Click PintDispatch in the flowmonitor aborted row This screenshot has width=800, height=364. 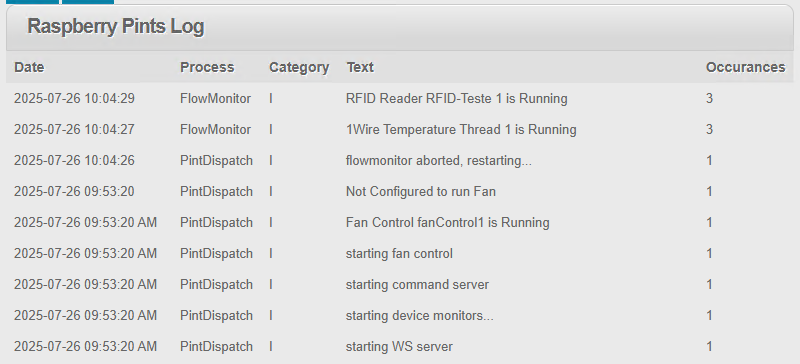pyautogui.click(x=216, y=161)
